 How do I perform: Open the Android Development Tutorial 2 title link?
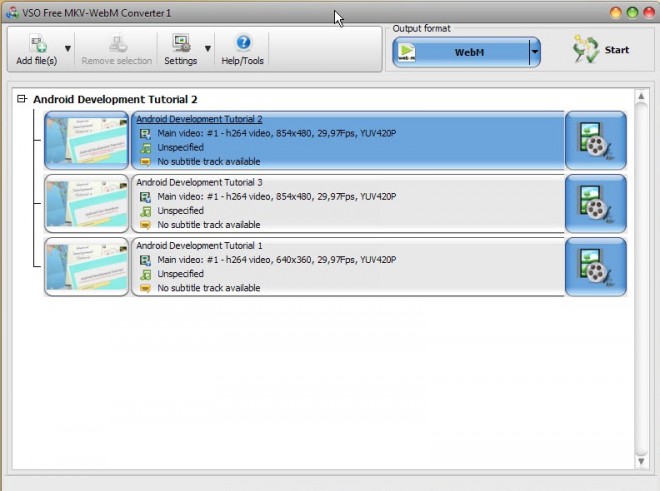tap(199, 119)
